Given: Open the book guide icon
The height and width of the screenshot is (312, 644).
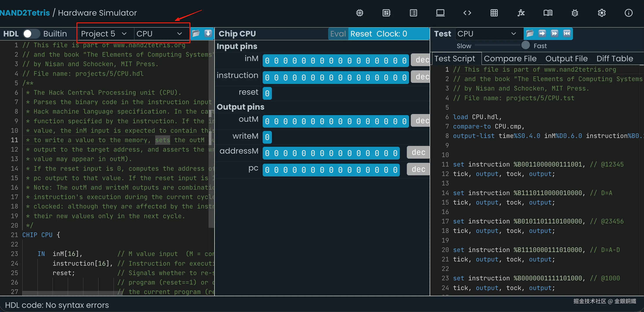Looking at the screenshot, I should click(548, 13).
